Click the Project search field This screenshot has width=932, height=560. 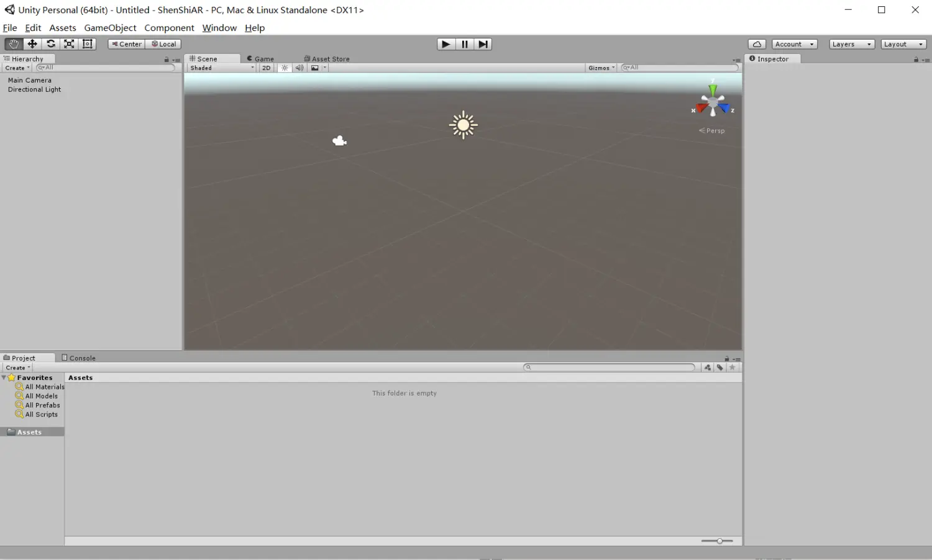click(x=609, y=368)
